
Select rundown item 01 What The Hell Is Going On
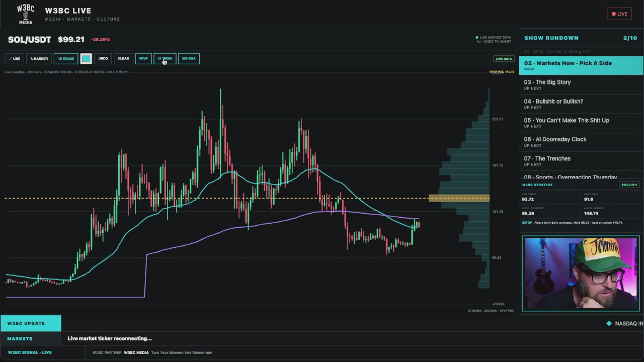581,52
